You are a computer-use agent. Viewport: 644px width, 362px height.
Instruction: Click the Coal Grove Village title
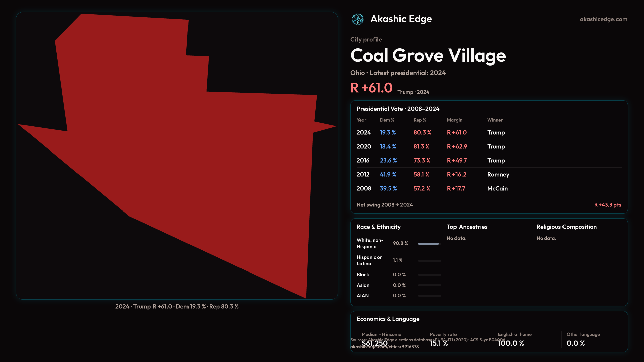tap(428, 55)
